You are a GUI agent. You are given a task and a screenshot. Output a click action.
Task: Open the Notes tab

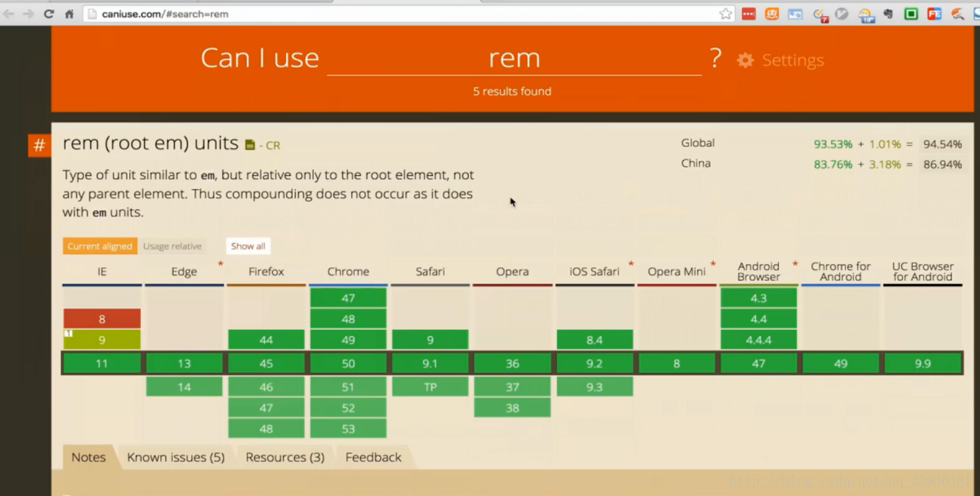tap(89, 457)
